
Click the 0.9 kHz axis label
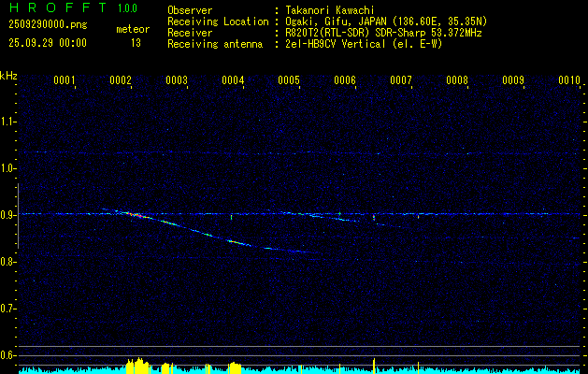click(x=7, y=215)
